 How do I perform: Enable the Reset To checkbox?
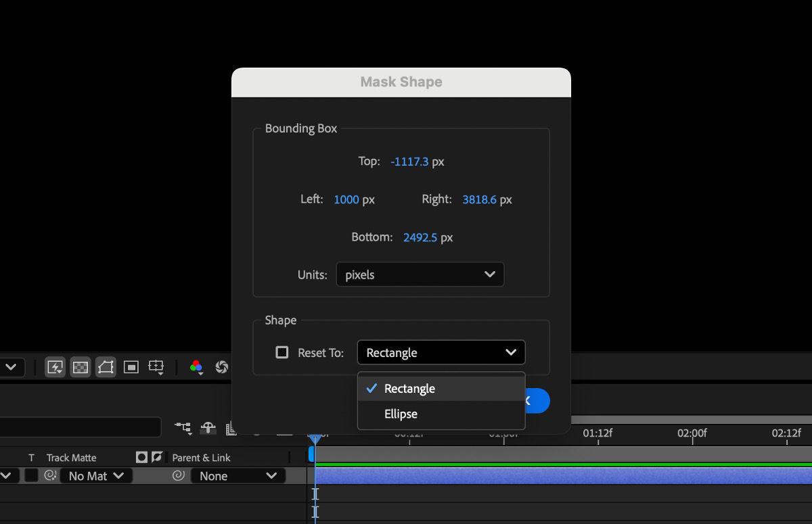[x=282, y=352]
